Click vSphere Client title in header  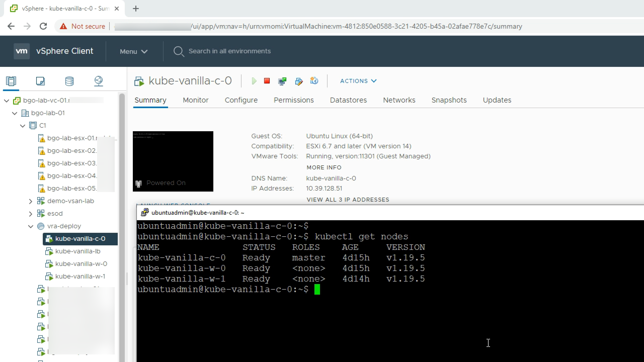pos(65,51)
